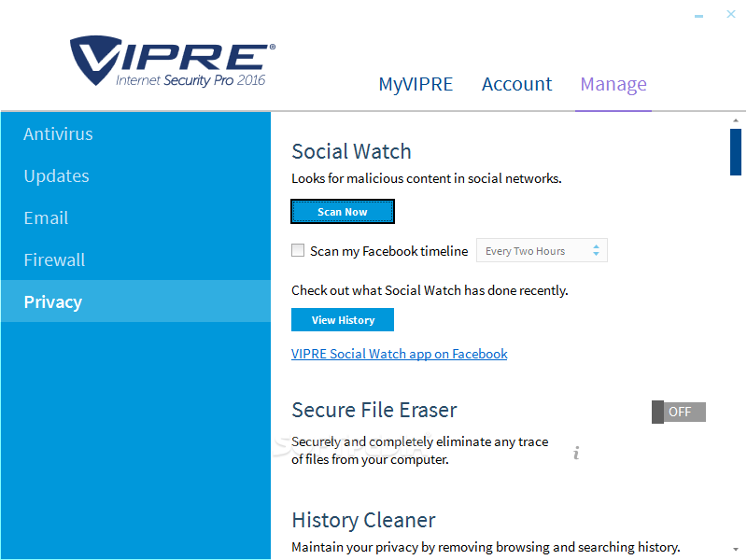
Task: Click the VIPRE Internet Security Pro logo
Action: pyautogui.click(x=173, y=61)
